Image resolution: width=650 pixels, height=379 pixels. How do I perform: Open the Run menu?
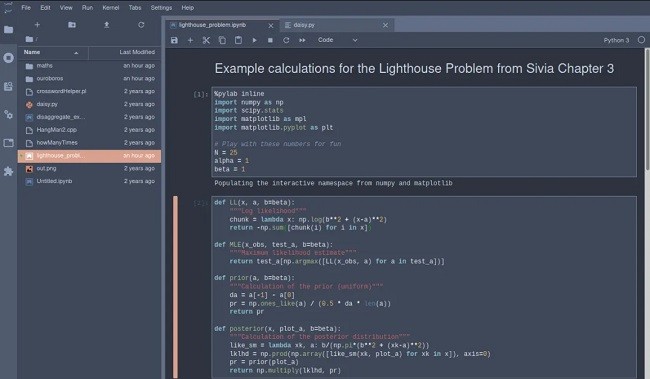[x=87, y=7]
